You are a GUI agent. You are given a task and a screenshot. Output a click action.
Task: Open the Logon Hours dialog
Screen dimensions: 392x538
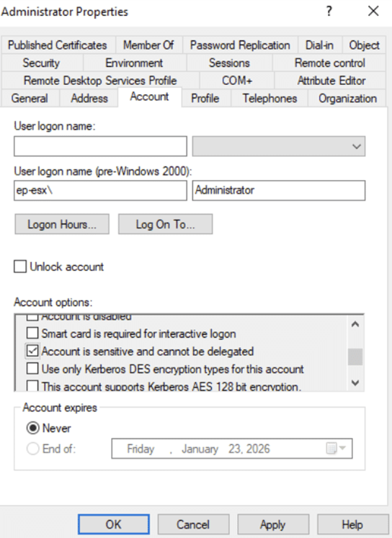pos(62,225)
